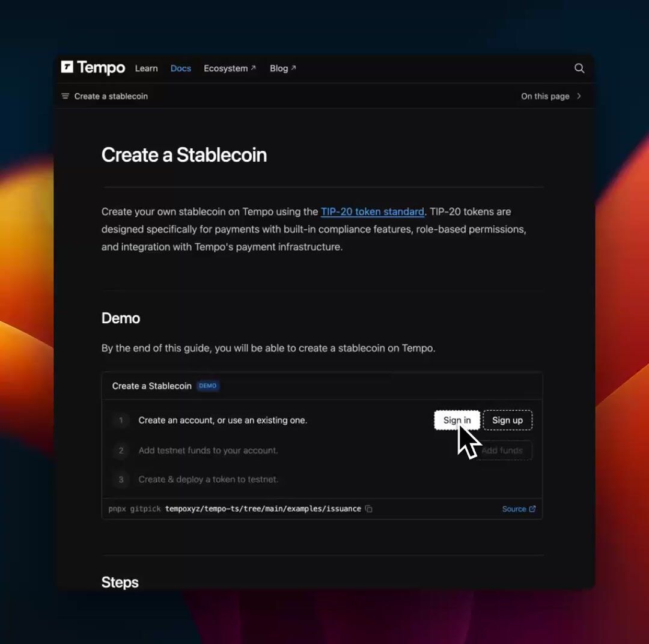Image resolution: width=649 pixels, height=644 pixels.
Task: Click the Create a stablecoin breadcrumb
Action: click(x=111, y=96)
